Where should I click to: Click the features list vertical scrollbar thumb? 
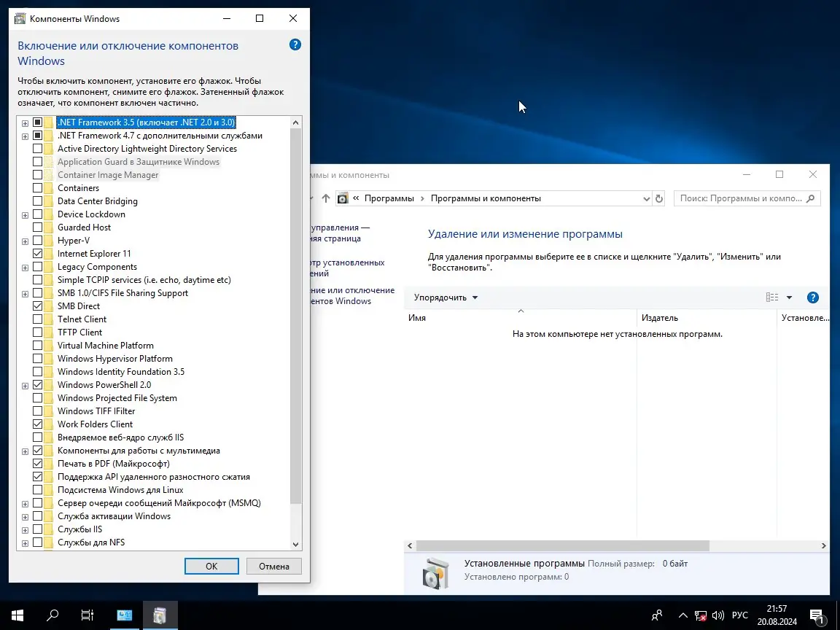coord(296,316)
